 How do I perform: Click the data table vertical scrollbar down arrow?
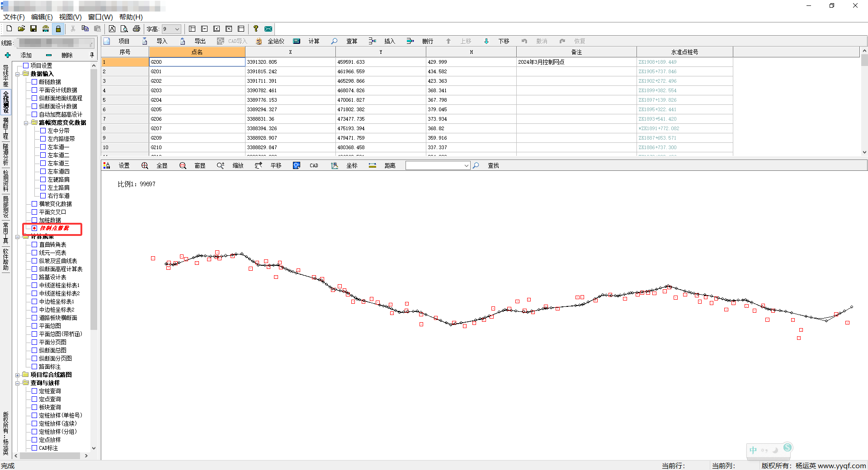[x=864, y=152]
